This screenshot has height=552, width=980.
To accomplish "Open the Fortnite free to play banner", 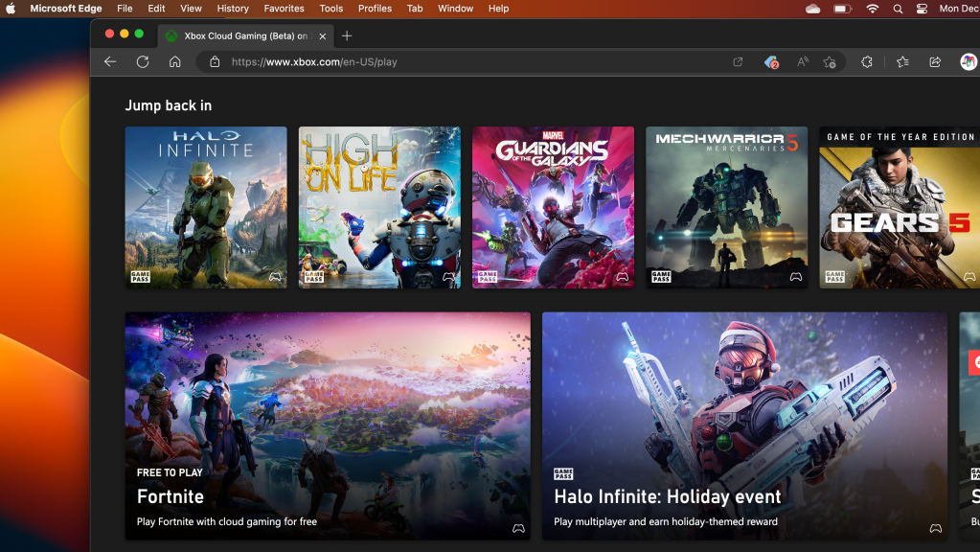I will (x=327, y=425).
